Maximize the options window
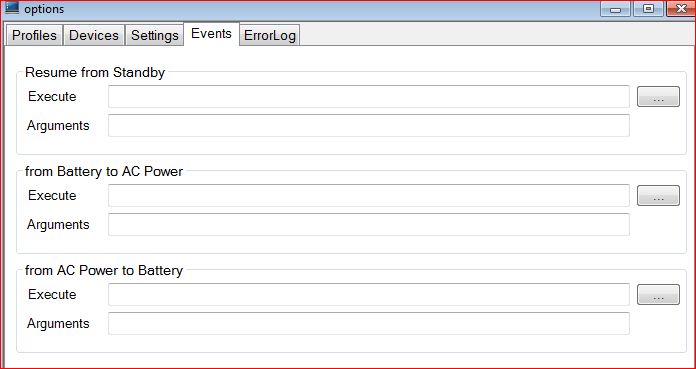Viewport: 696px width, 369px height. (648, 9)
